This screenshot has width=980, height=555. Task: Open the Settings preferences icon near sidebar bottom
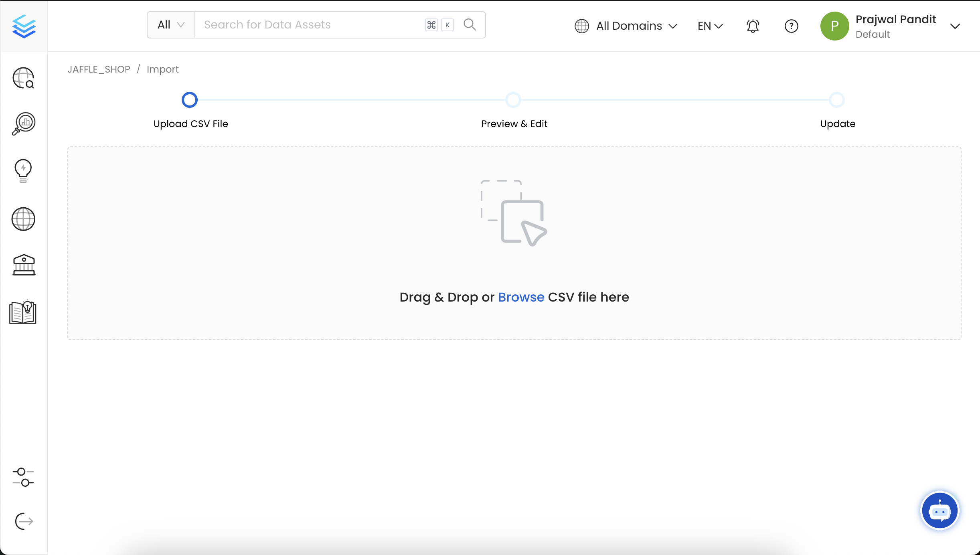23,478
